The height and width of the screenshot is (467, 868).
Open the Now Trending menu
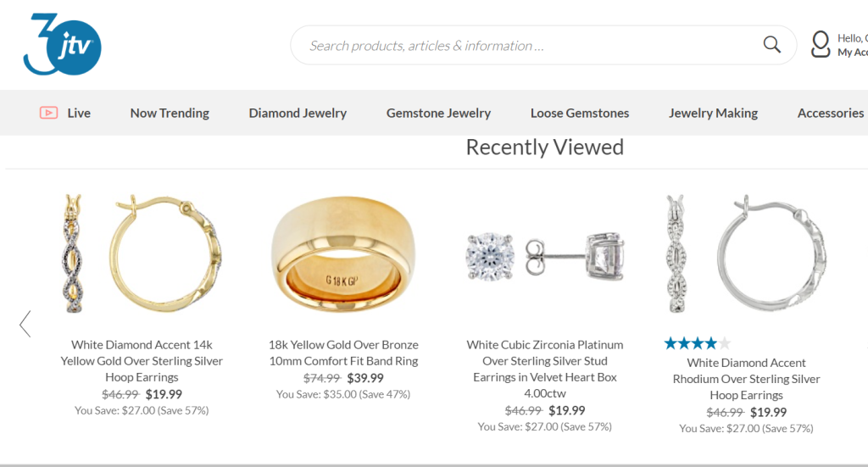point(170,113)
